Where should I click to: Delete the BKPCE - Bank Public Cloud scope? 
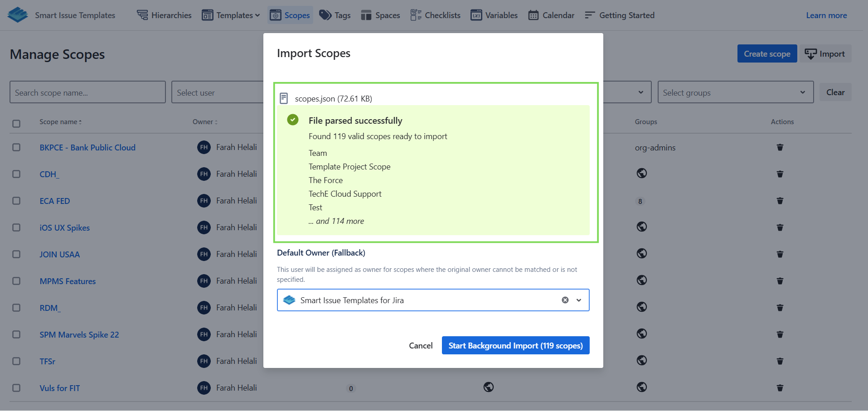pyautogui.click(x=780, y=147)
